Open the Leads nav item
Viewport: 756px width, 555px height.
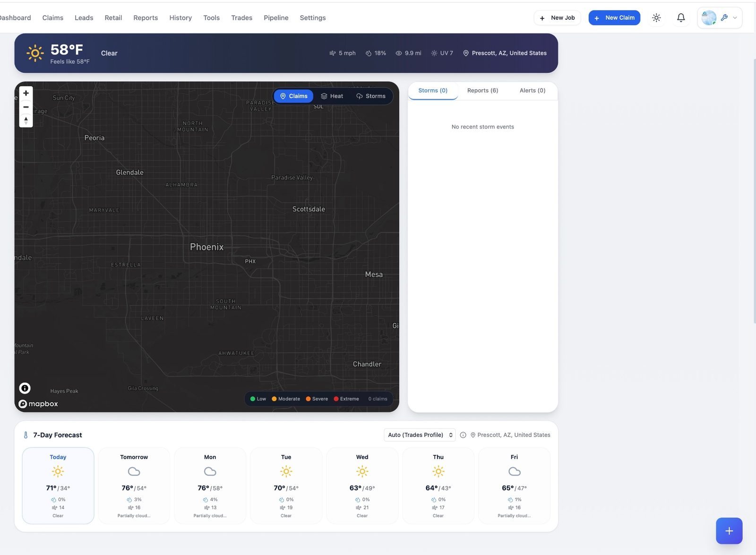pos(84,18)
